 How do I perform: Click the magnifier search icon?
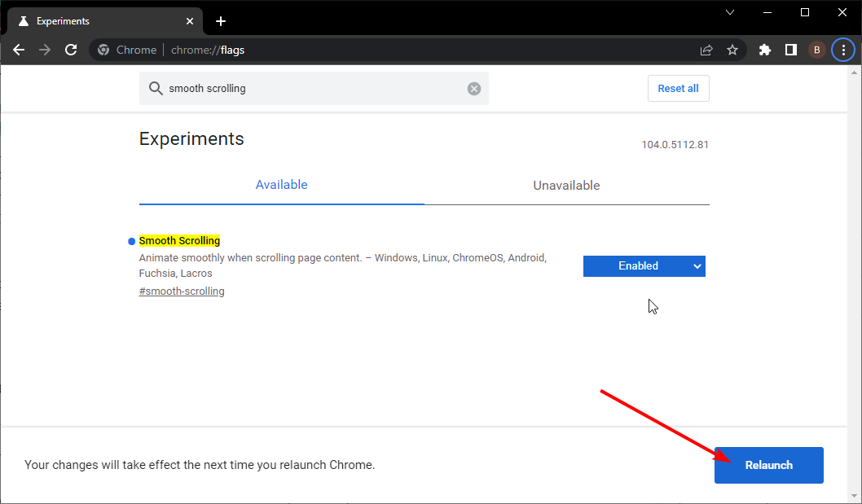click(156, 89)
